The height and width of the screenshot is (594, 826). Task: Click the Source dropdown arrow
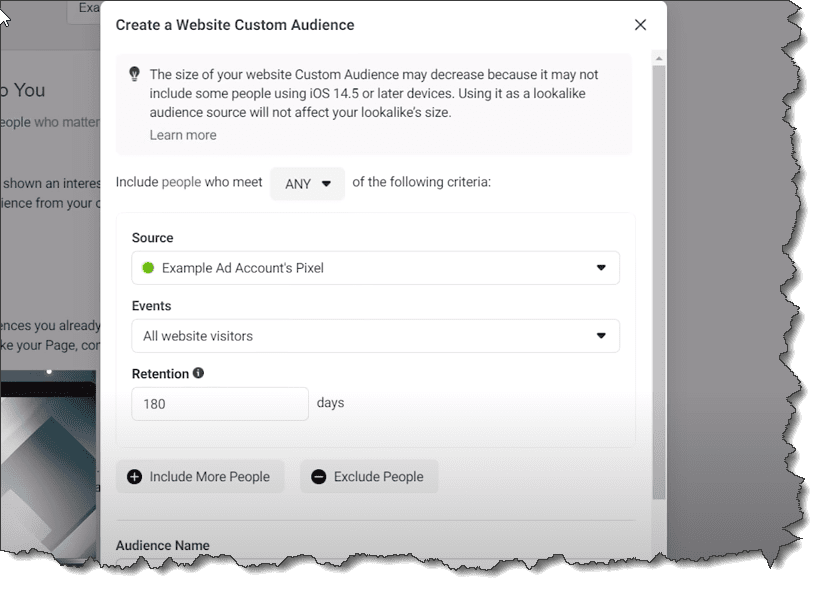(x=601, y=268)
